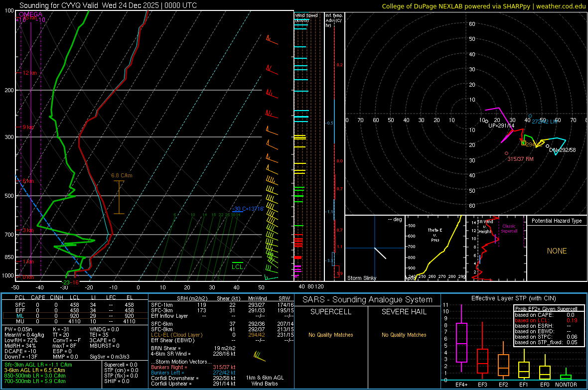The width and height of the screenshot is (588, 390).
Task: Click the Storm Slinky panel label
Action: [361, 278]
